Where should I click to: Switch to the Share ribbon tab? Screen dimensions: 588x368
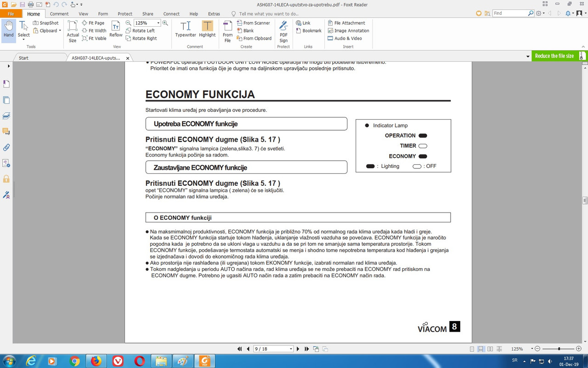click(x=148, y=14)
